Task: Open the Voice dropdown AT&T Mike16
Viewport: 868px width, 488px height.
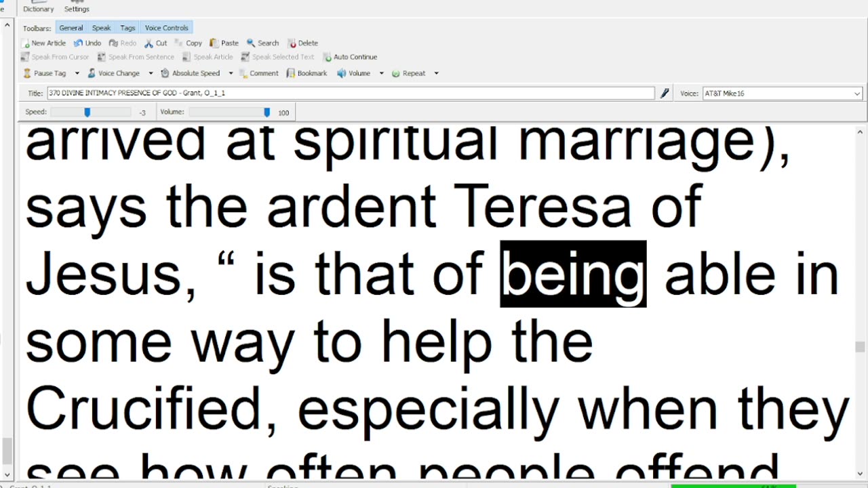Action: (x=782, y=94)
